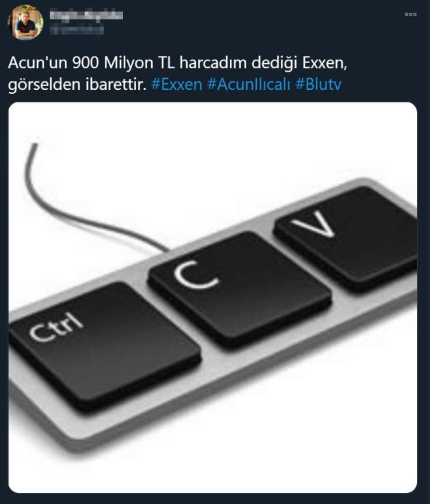Click "Acun'un" at the tweet's start

38,63
